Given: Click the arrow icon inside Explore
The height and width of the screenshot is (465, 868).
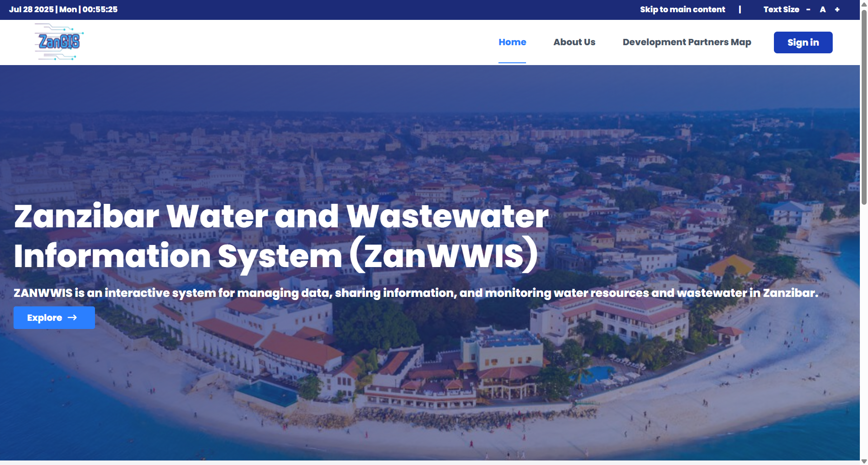Looking at the screenshot, I should click(x=72, y=318).
